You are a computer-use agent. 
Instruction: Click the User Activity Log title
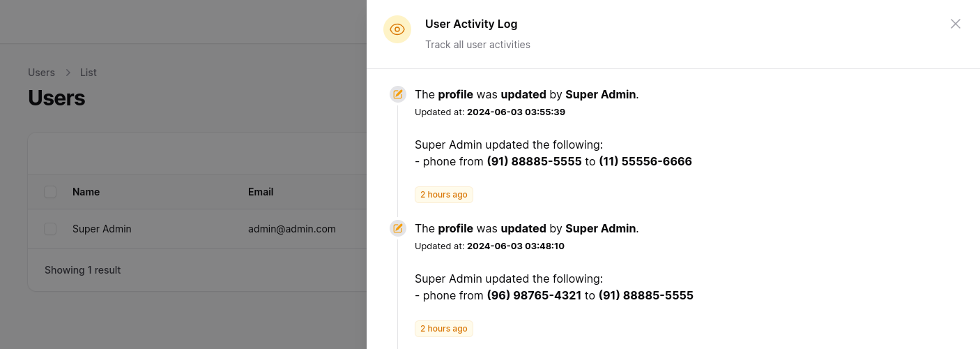click(x=471, y=24)
